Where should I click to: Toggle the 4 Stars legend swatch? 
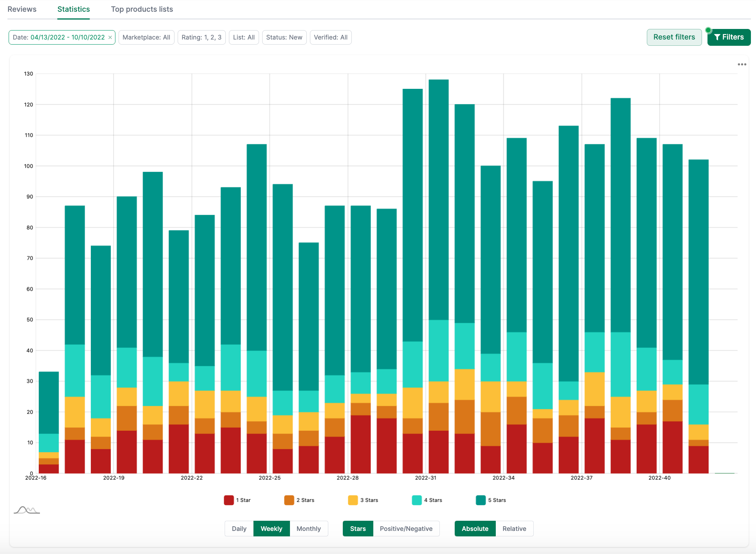[x=417, y=500]
